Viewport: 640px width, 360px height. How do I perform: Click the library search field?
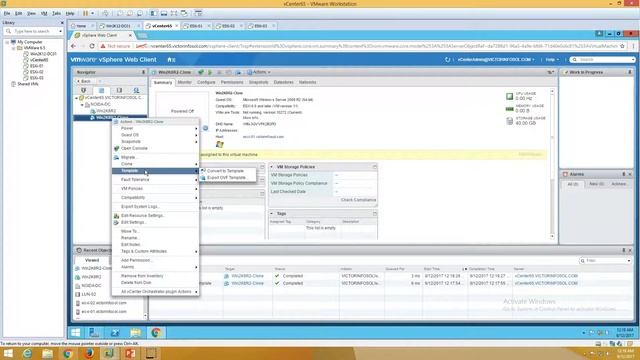33,31
